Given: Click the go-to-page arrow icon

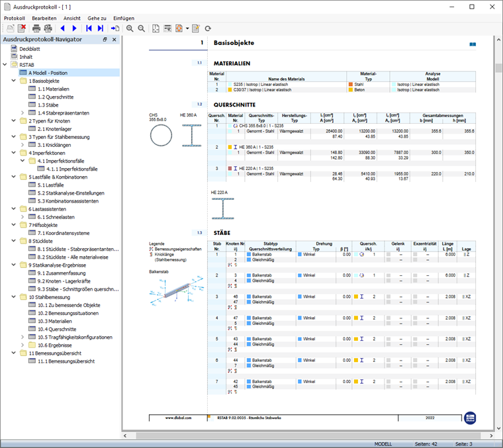Looking at the screenshot, I should (x=115, y=28).
